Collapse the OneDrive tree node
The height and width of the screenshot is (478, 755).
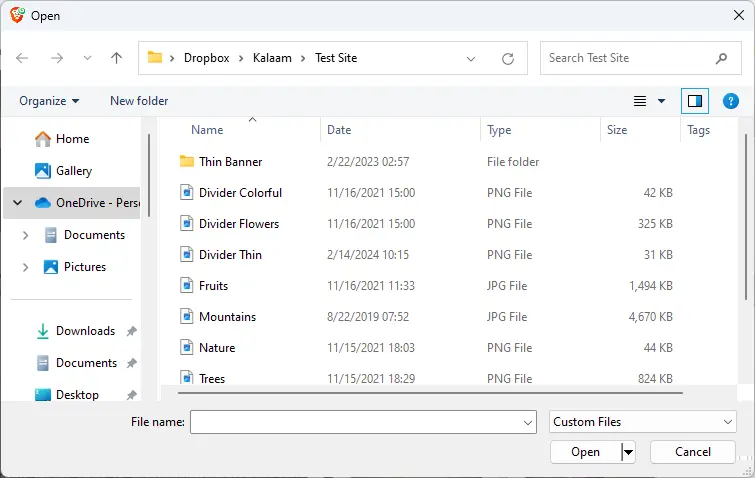pyautogui.click(x=17, y=203)
